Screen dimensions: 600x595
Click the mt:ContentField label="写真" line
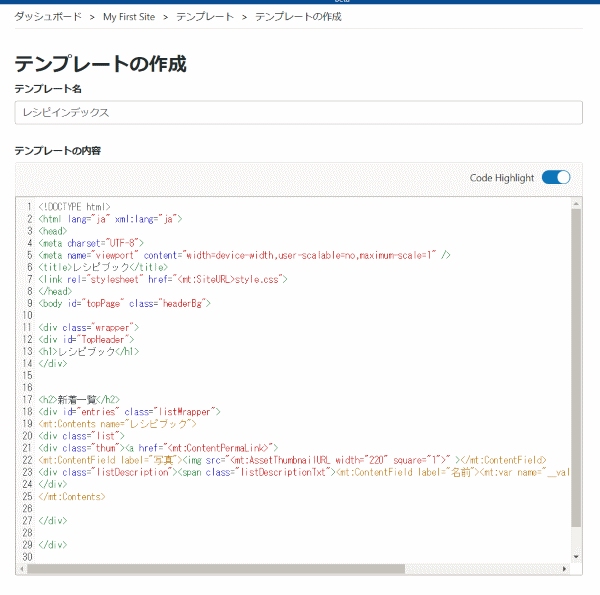(x=292, y=460)
